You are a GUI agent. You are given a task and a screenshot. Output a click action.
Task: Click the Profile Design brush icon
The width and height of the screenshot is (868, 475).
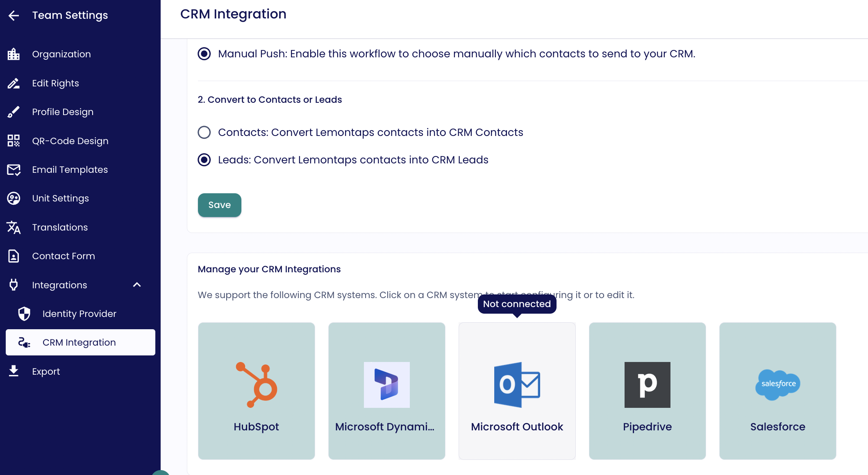click(x=14, y=112)
